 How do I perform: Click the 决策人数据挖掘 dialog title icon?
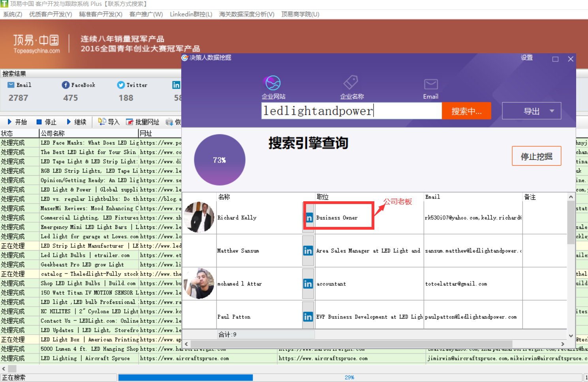pos(185,58)
